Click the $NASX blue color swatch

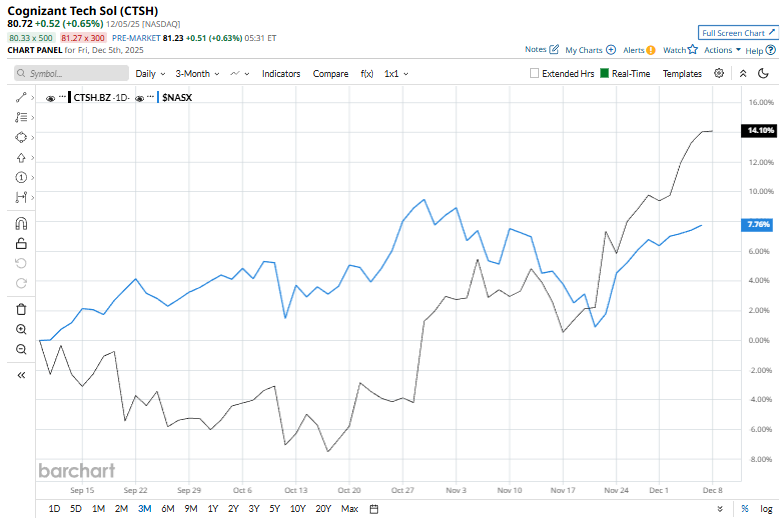pyautogui.click(x=158, y=97)
